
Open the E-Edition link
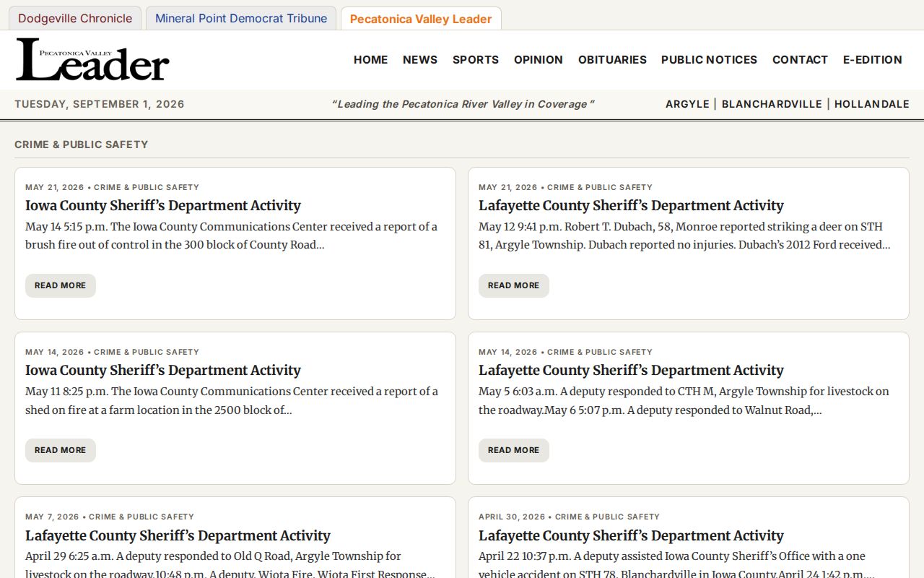tap(873, 60)
